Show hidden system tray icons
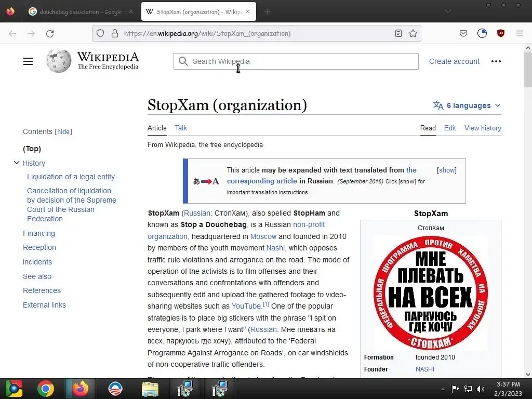The height and width of the screenshot is (399, 532). tap(443, 389)
